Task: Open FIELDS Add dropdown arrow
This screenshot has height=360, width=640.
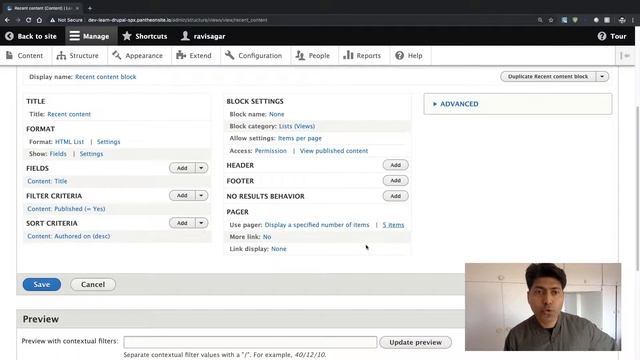Action: pyautogui.click(x=201, y=168)
